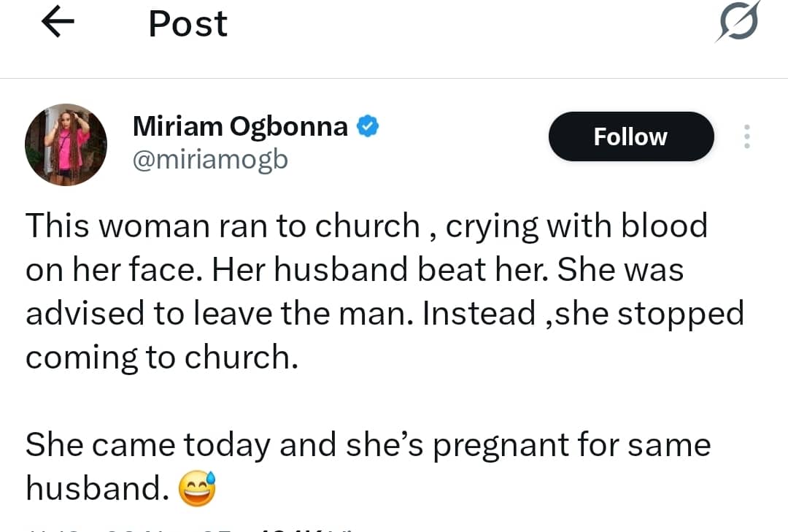This screenshot has width=788, height=532.
Task: Click the Post title in the header bar
Action: (187, 23)
